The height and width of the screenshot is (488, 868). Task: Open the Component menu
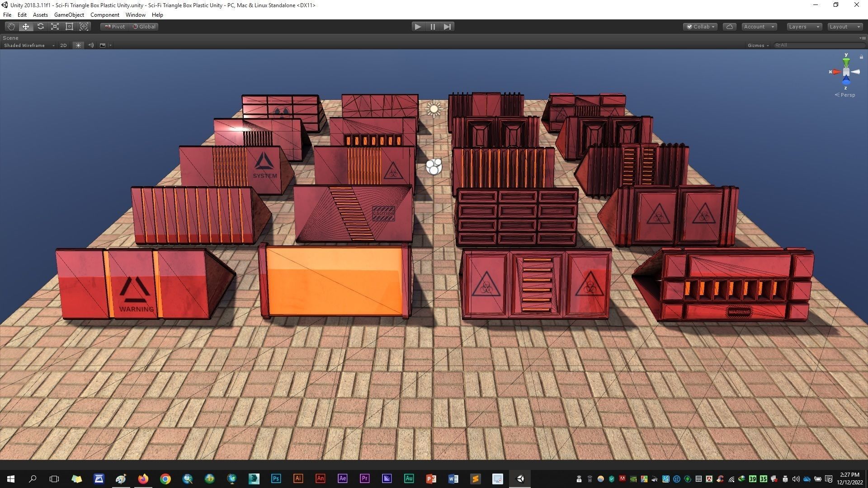point(104,15)
